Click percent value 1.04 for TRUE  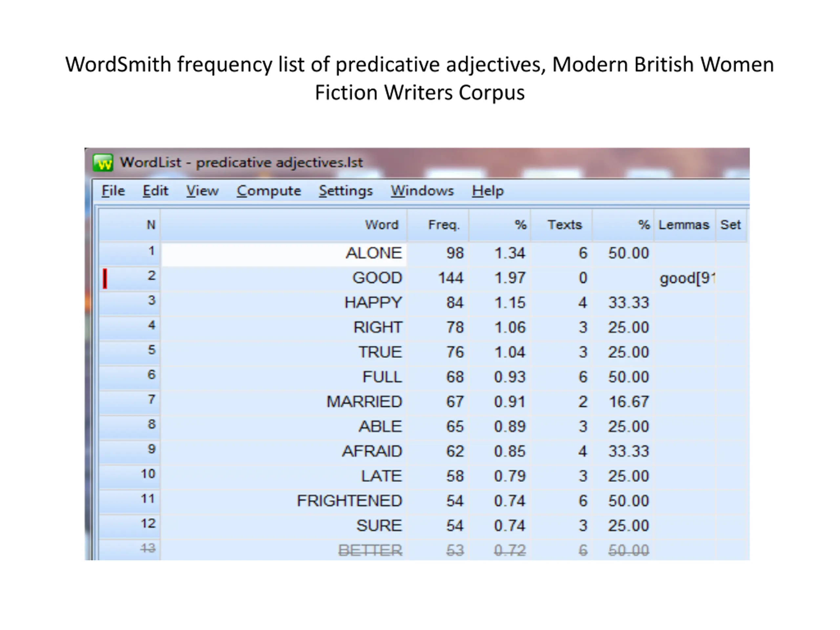point(510,352)
